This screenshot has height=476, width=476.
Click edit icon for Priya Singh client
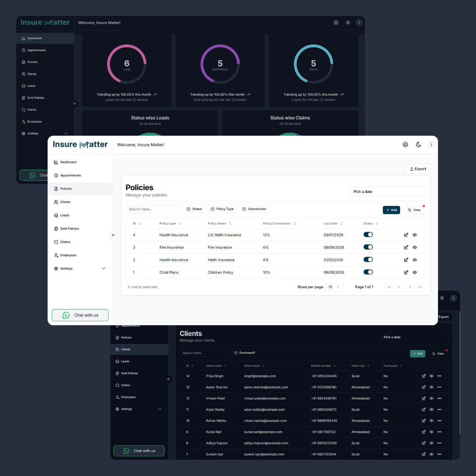point(424,376)
